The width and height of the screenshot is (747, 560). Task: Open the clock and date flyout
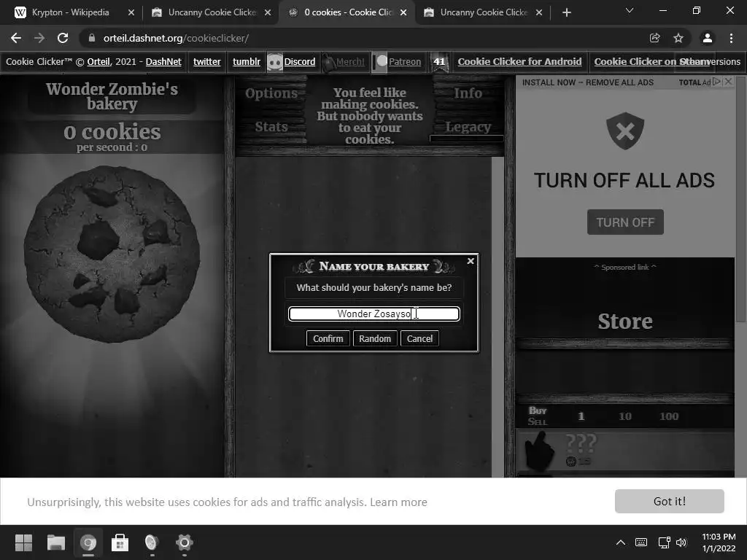click(x=719, y=542)
